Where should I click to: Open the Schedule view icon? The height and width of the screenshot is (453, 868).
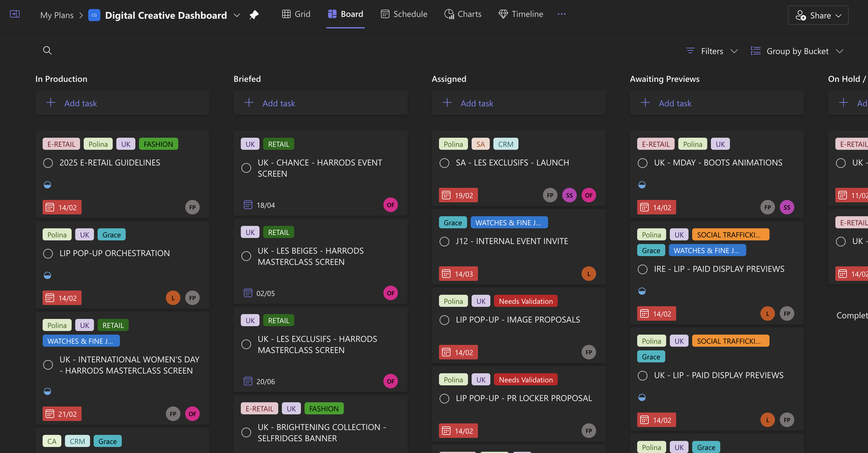pos(385,14)
